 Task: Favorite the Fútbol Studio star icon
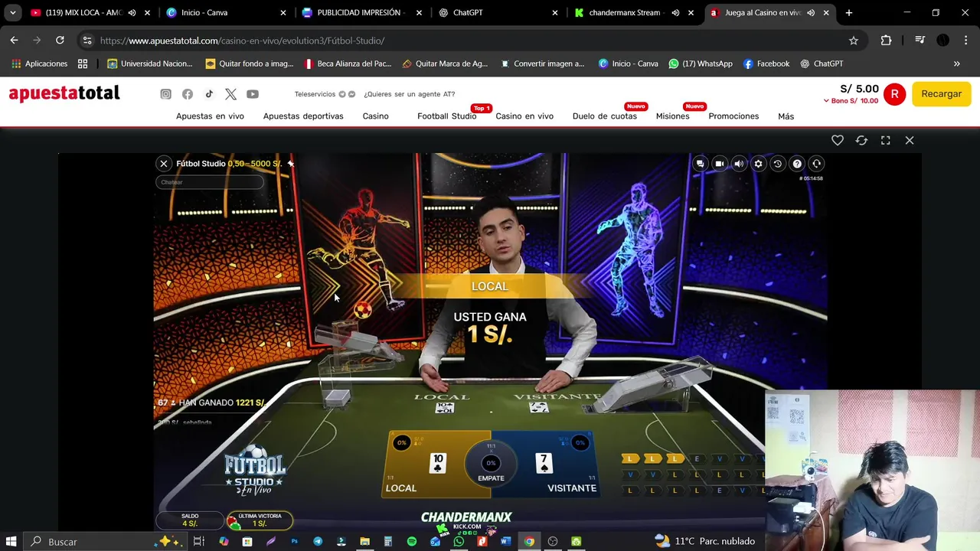[x=291, y=163]
